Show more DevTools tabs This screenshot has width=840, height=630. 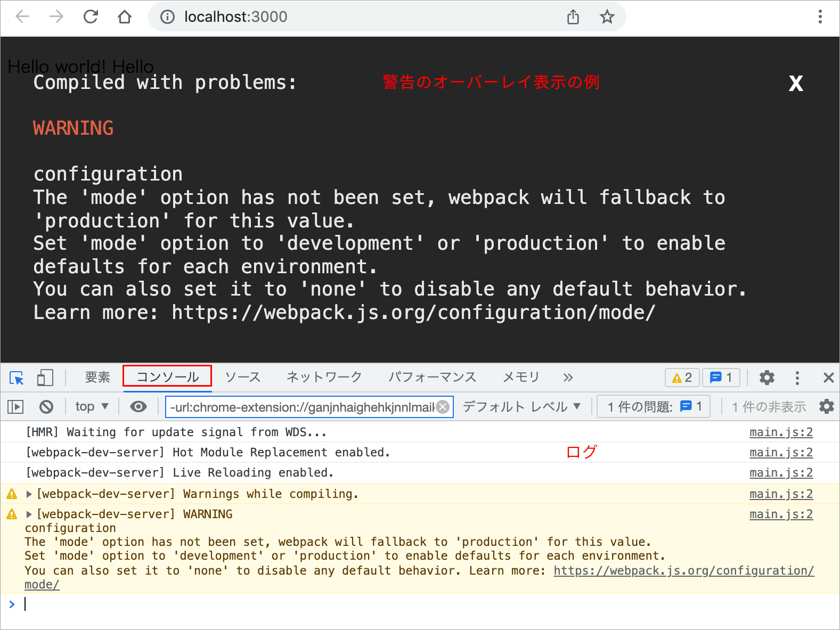[x=568, y=378]
